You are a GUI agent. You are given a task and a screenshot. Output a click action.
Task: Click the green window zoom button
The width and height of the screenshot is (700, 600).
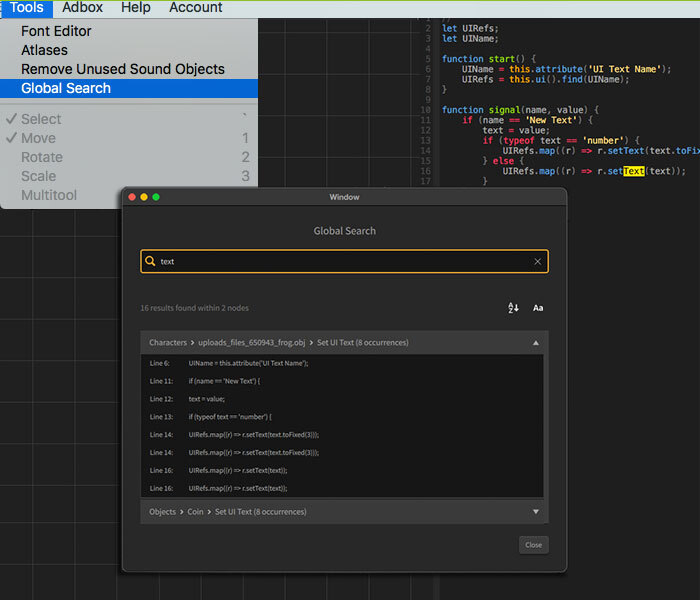tap(156, 197)
